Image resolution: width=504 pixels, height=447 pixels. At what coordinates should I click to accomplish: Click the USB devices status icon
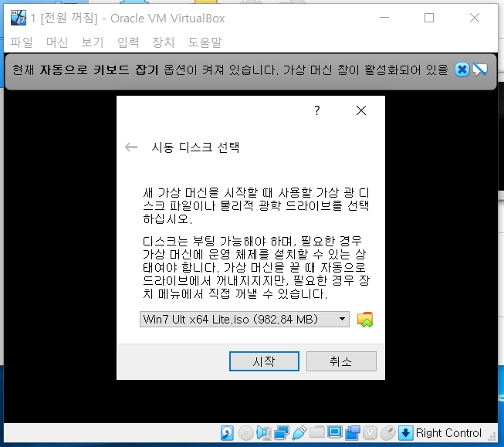pyautogui.click(x=299, y=433)
